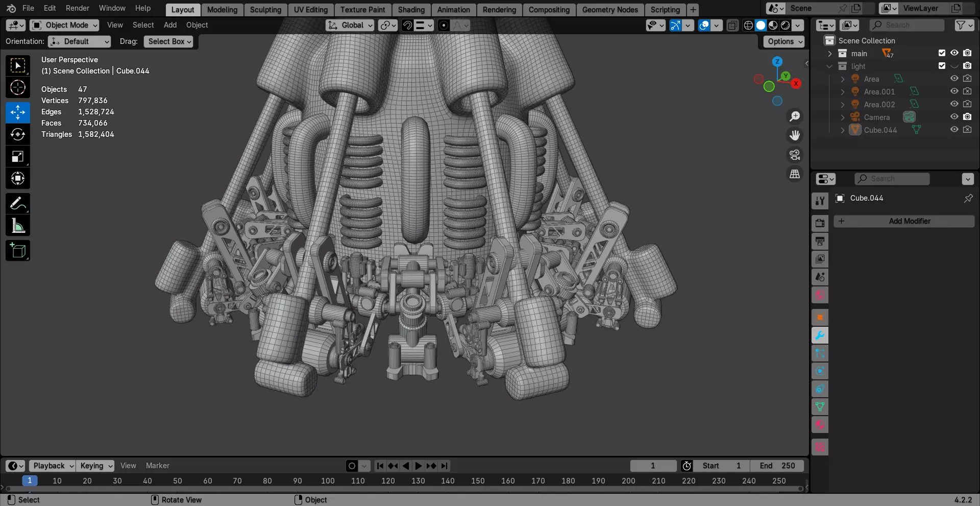The image size is (980, 506).
Task: Open the Options dropdown in viewport
Action: (x=784, y=41)
